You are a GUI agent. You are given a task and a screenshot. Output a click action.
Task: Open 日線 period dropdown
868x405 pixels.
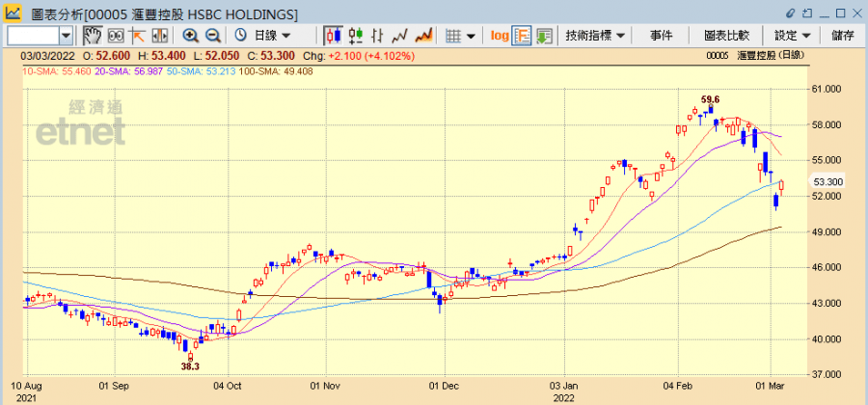[272, 36]
